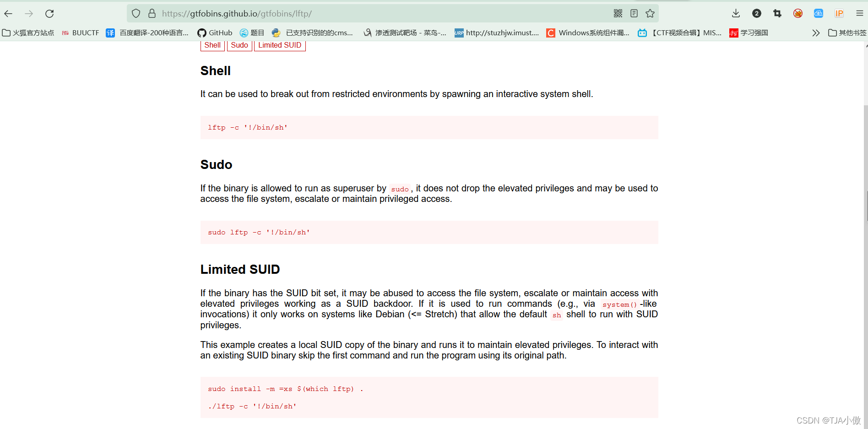Show more bookmarks with the chevron
Screen dimensions: 868x429
[x=816, y=33]
